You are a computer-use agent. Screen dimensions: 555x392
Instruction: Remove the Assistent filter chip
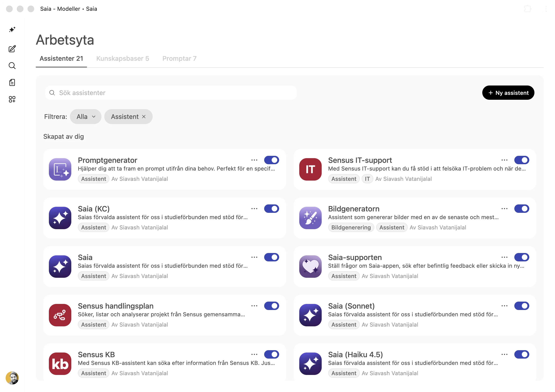(144, 117)
